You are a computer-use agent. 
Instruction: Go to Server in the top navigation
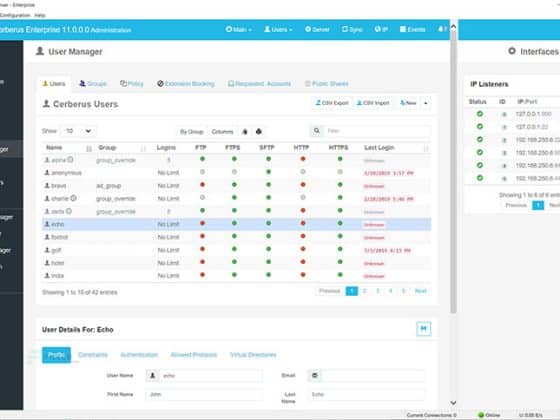coord(317,29)
